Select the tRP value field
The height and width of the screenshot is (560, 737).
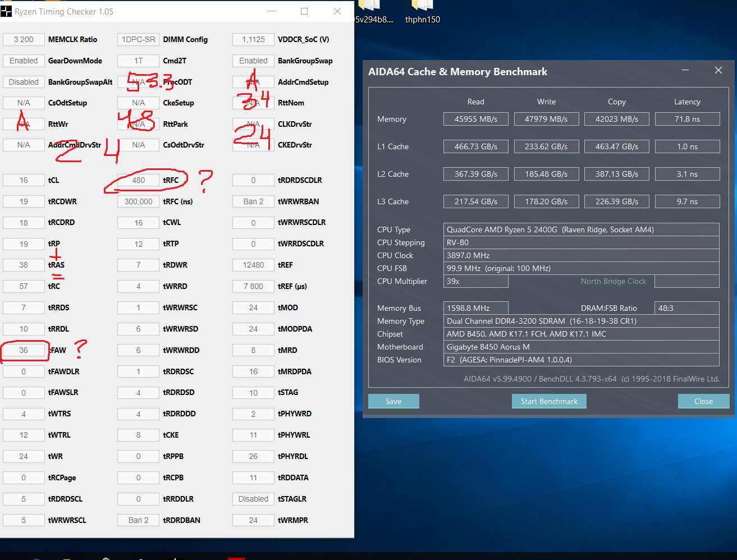coord(24,244)
